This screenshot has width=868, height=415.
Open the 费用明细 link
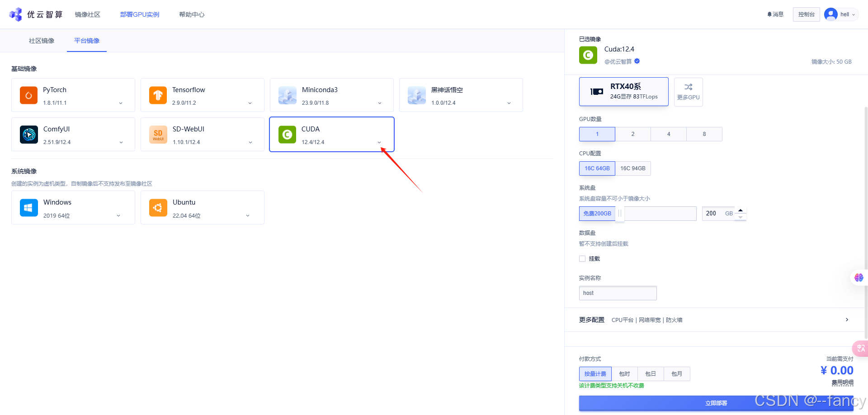843,382
